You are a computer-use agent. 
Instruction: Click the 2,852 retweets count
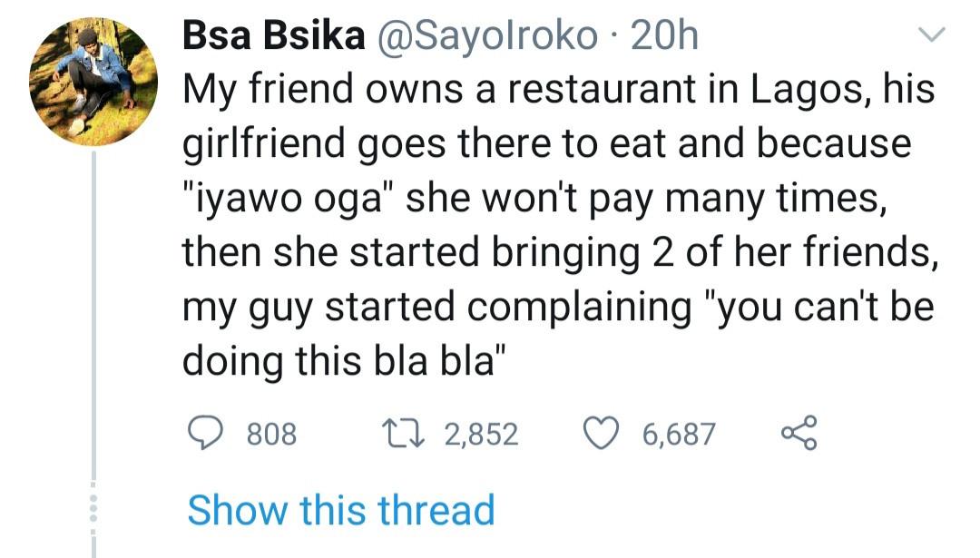point(482,435)
